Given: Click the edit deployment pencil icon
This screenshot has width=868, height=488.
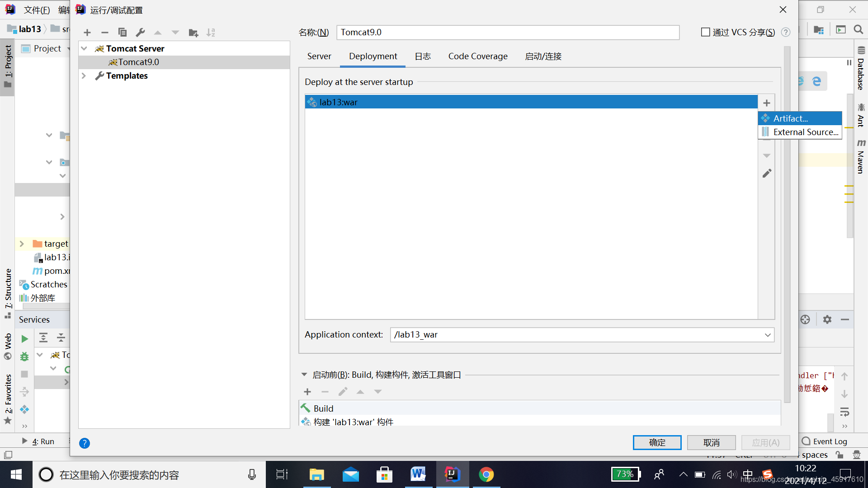Looking at the screenshot, I should [x=767, y=173].
